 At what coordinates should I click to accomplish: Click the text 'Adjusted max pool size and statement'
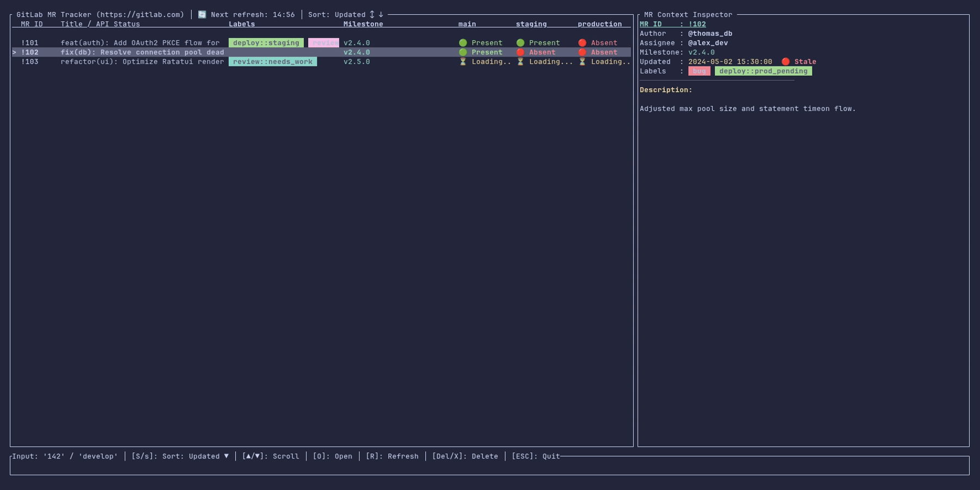tap(719, 109)
